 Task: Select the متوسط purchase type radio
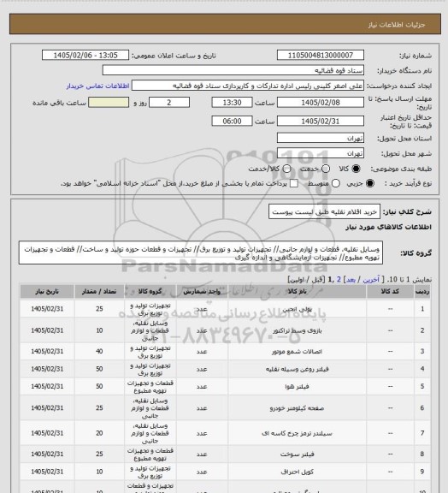coord(335,183)
